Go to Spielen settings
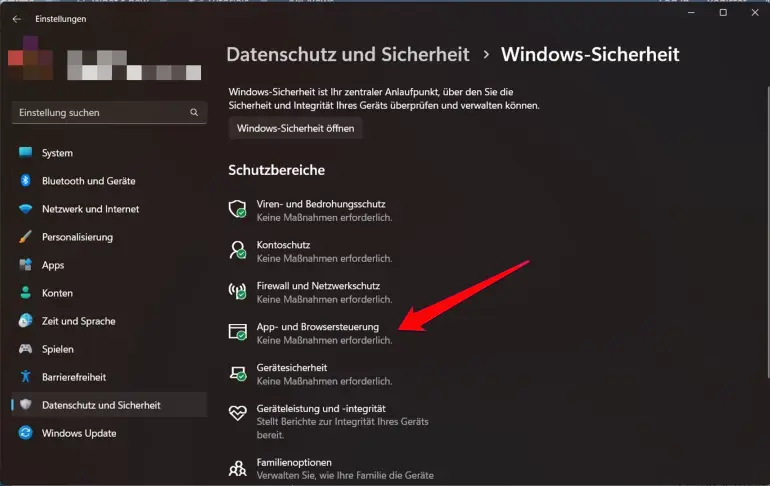This screenshot has width=770, height=486. (109, 349)
